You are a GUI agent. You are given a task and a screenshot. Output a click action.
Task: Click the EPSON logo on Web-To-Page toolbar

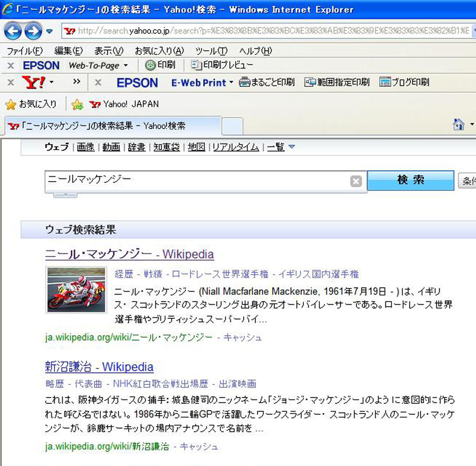[41, 65]
